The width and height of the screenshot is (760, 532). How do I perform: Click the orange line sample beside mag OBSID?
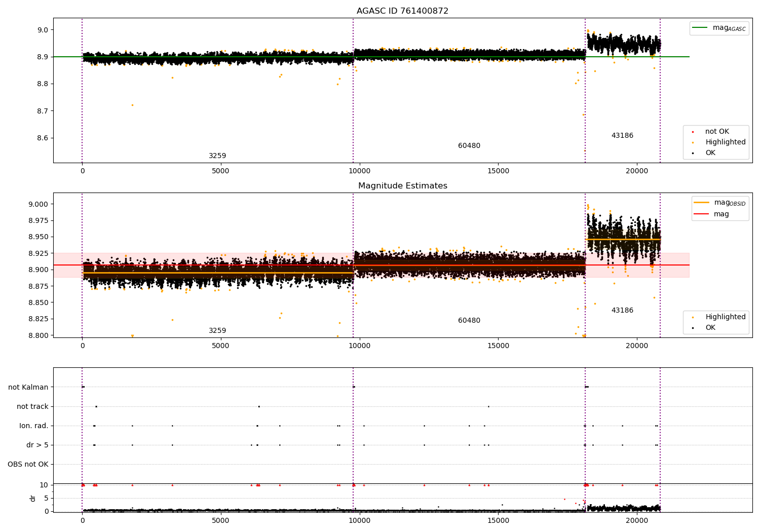(702, 203)
